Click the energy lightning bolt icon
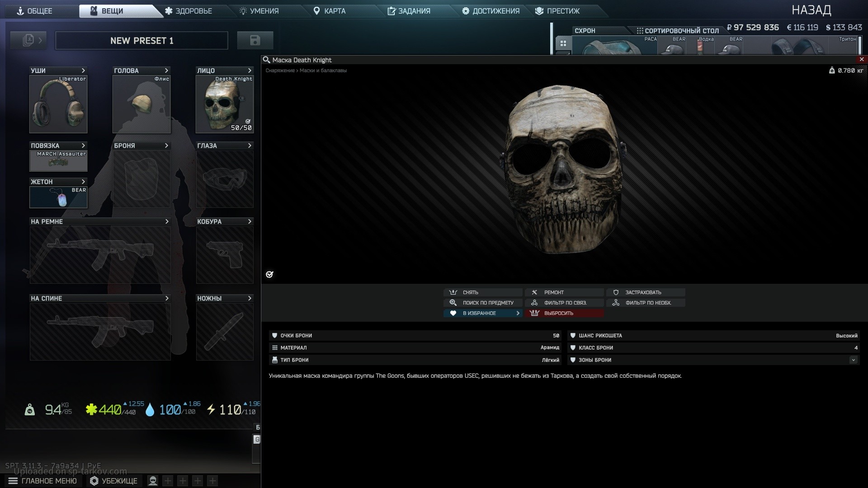This screenshot has height=488, width=868. (211, 409)
